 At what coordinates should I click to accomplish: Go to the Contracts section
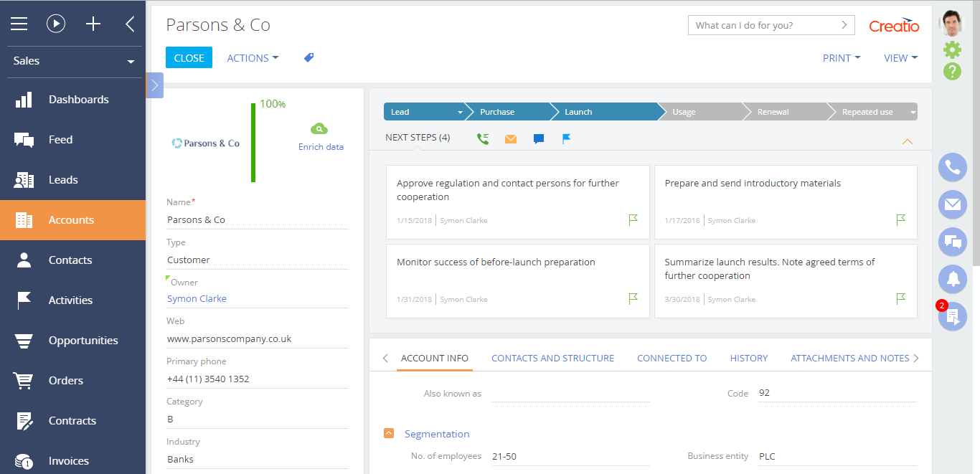pyautogui.click(x=73, y=421)
